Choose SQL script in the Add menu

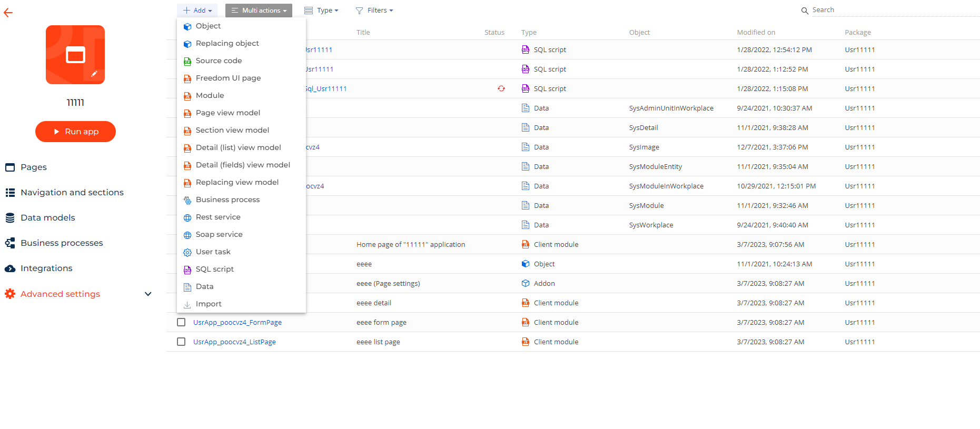(214, 269)
